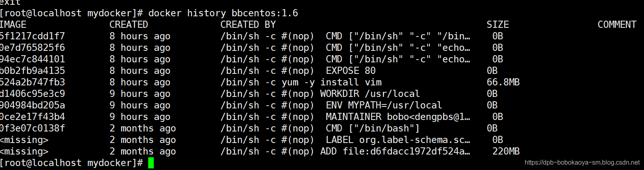Click image ID 94ec7c844101
Viewport: 644px width, 170px height.
32,59
